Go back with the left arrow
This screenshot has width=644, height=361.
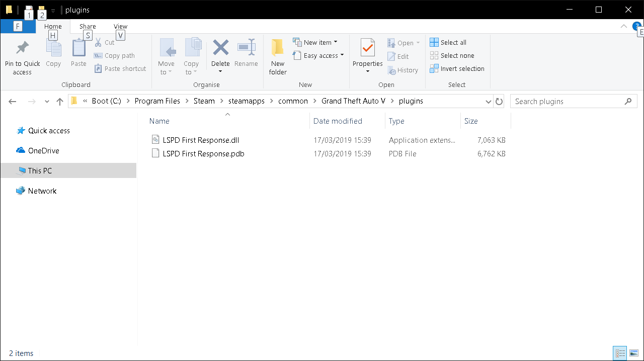click(x=13, y=101)
